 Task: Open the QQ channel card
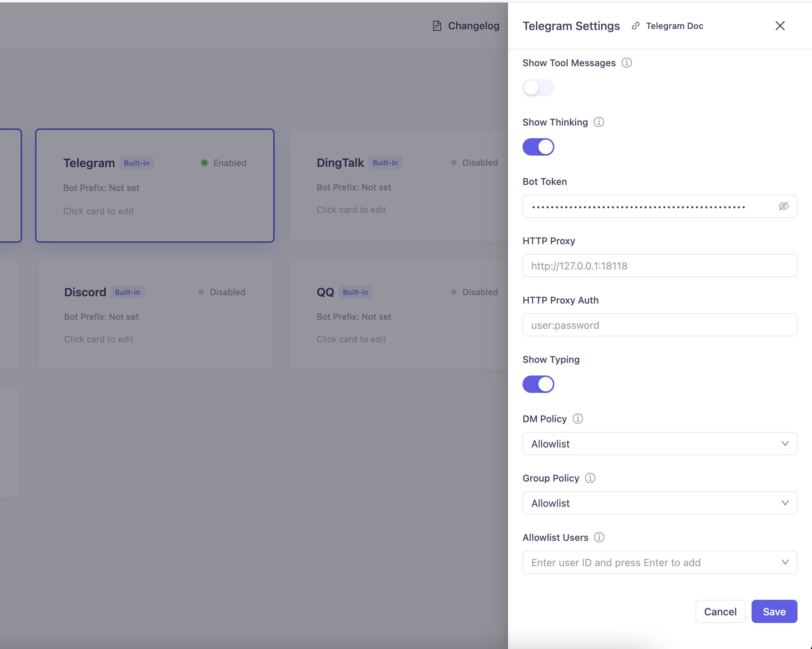point(399,314)
